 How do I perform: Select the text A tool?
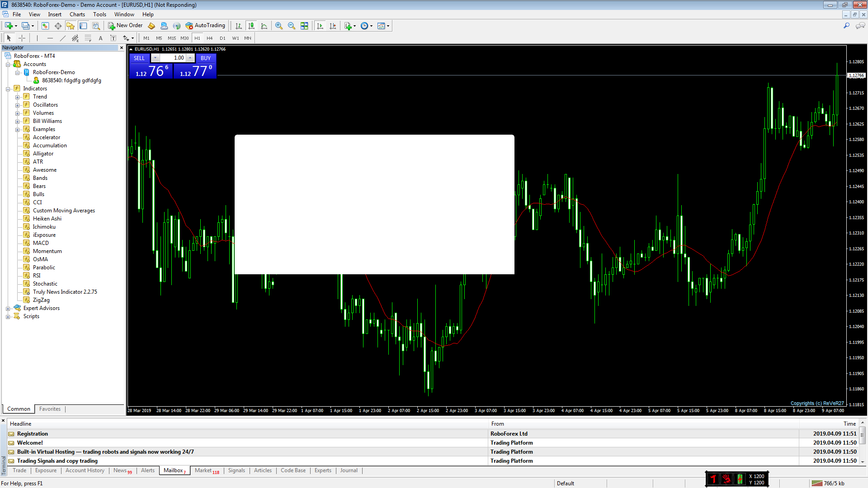pos(100,38)
